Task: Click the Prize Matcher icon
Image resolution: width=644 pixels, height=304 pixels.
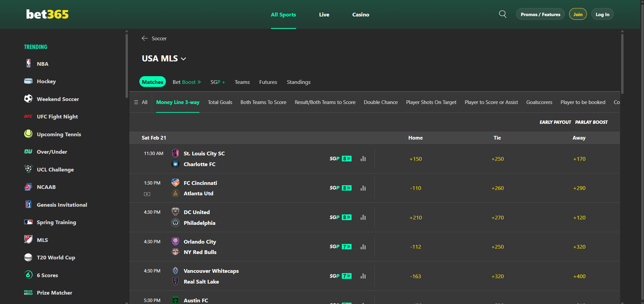Action: pyautogui.click(x=28, y=292)
